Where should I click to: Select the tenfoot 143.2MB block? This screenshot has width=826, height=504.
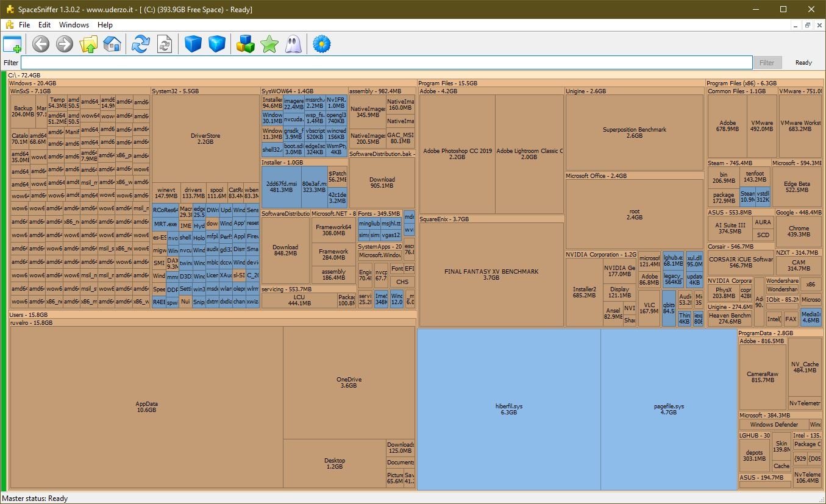[755, 177]
